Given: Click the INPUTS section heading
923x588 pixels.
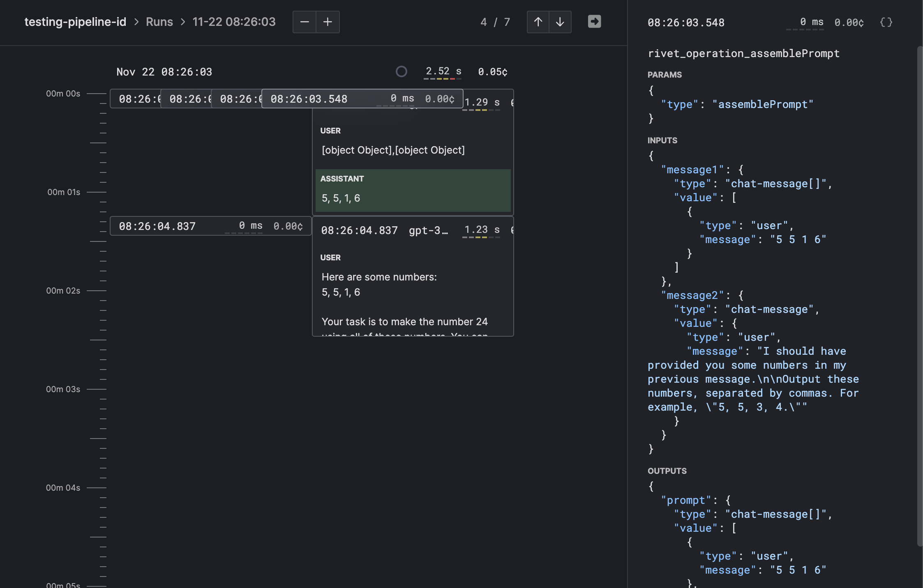Looking at the screenshot, I should click(662, 140).
